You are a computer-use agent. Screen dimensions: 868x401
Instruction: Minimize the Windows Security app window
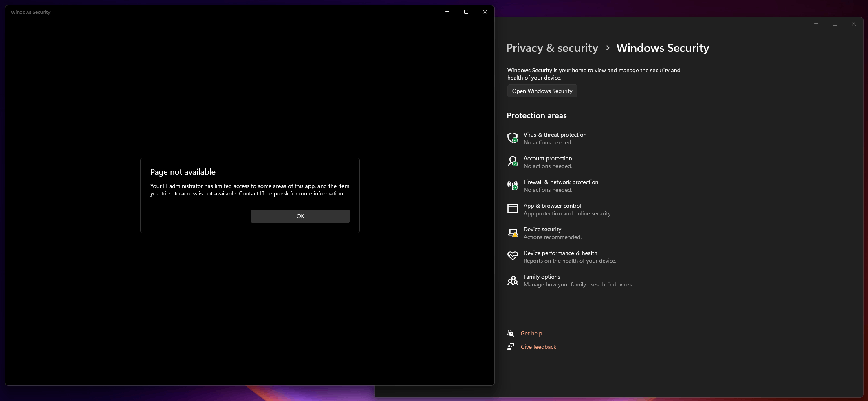(447, 12)
